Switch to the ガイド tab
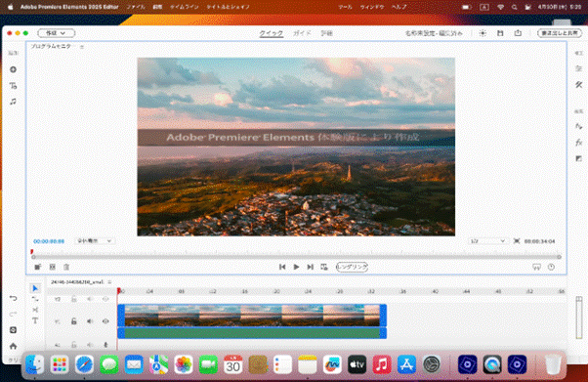 [302, 33]
